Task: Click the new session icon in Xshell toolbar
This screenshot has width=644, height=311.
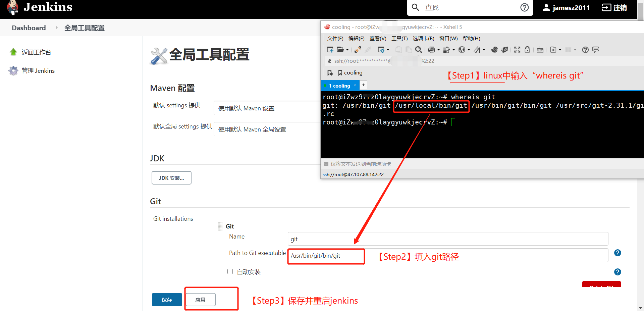Action: pyautogui.click(x=330, y=50)
